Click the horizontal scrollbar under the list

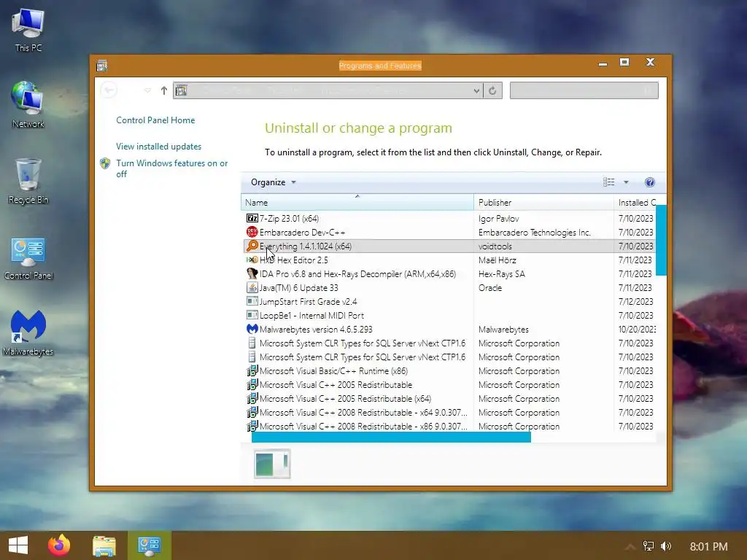(391, 437)
